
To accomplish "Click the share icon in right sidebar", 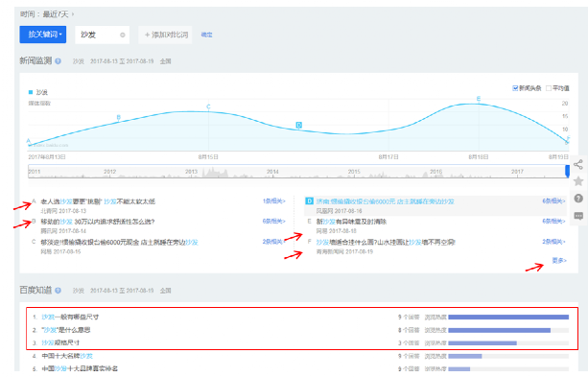I will click(x=577, y=164).
